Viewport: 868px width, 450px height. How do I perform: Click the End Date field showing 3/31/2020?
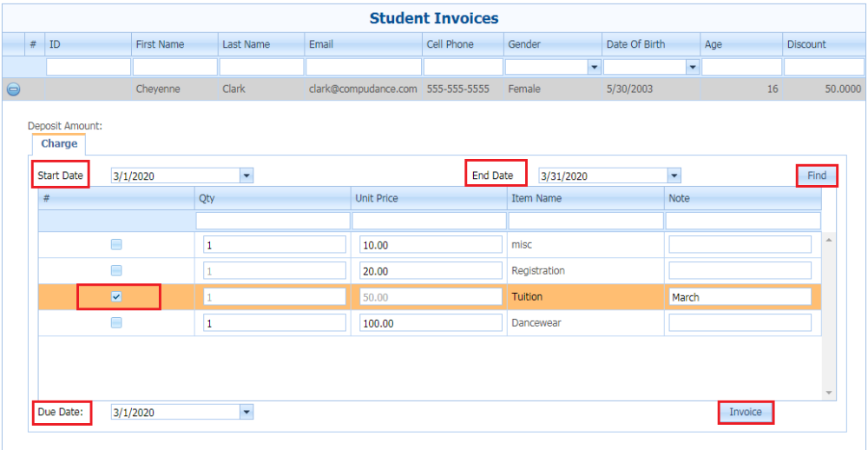point(603,176)
